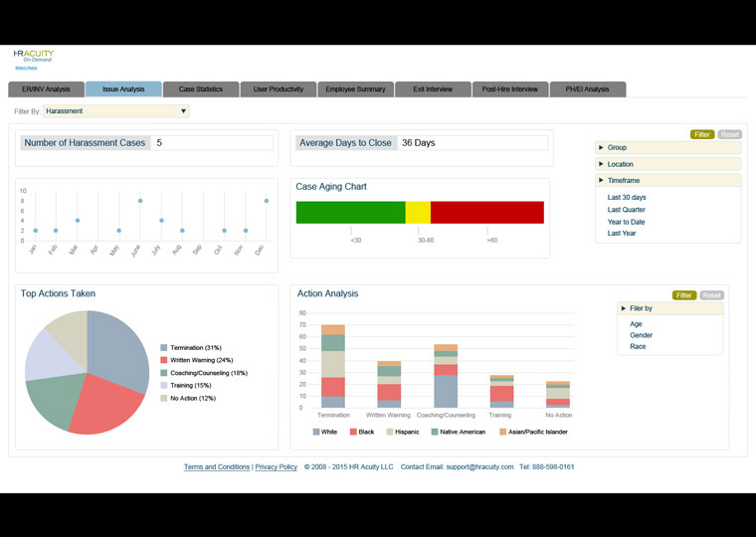Click the Case Aging Chart title
This screenshot has height=537, width=756.
point(331,187)
